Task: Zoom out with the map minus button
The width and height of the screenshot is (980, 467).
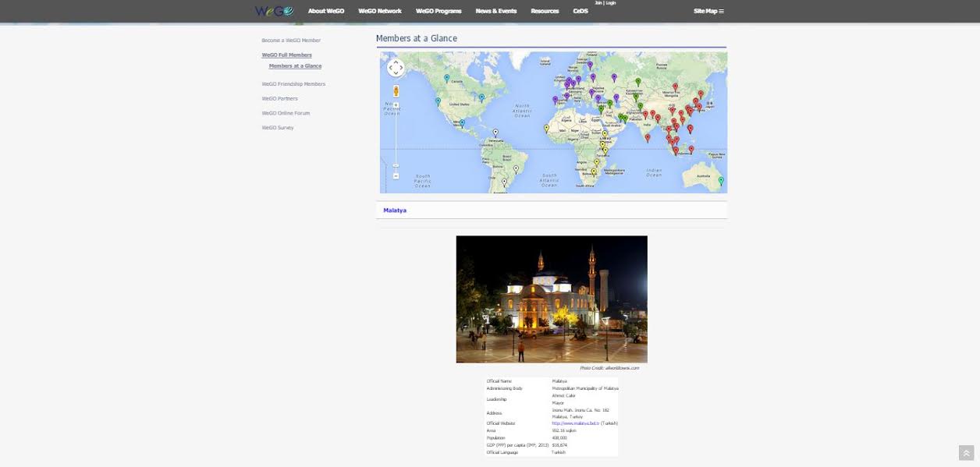Action: click(396, 176)
